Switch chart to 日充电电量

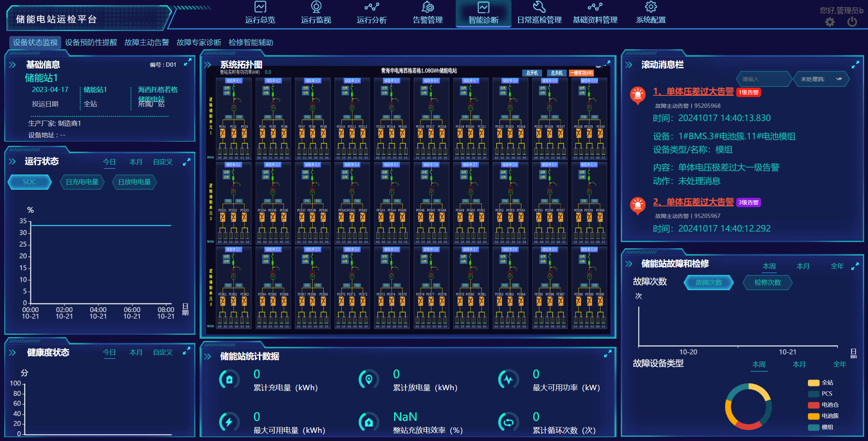pos(82,182)
